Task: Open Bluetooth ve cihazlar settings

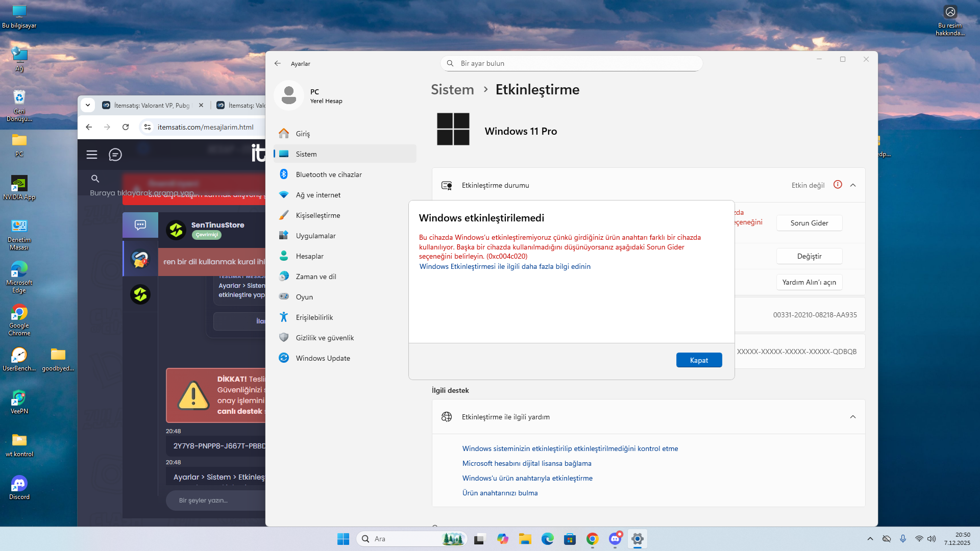Action: 345,174
